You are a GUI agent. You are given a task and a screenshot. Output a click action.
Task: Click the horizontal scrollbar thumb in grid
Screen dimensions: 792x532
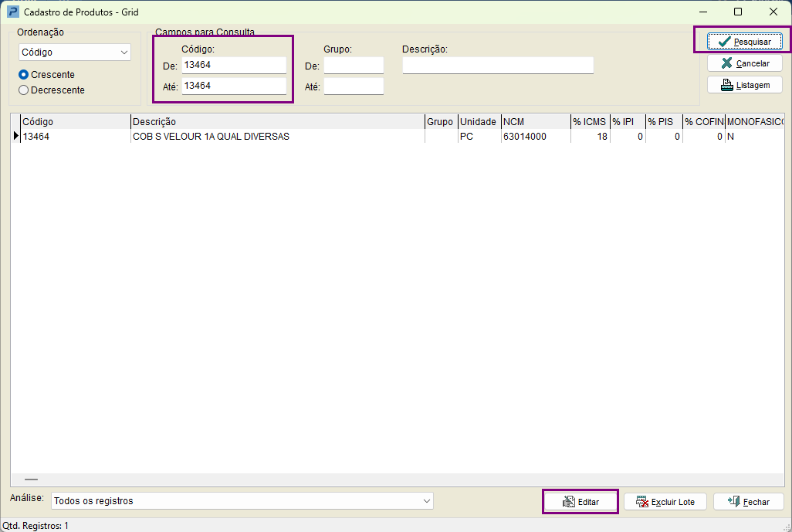pyautogui.click(x=32, y=479)
